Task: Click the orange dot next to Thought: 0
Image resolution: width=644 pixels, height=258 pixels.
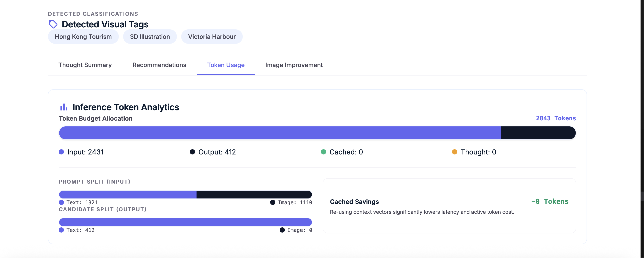Action: [455, 152]
